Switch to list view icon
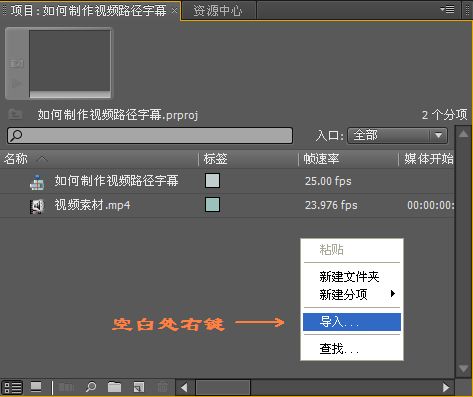The image size is (473, 397). click(x=12, y=387)
